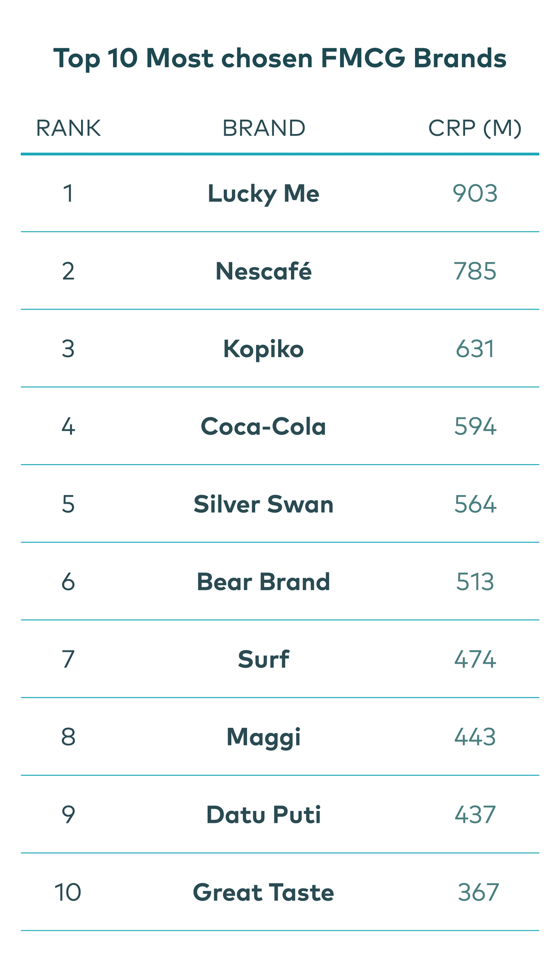The width and height of the screenshot is (560, 954).
Task: Click the Surf brand name
Action: [263, 660]
